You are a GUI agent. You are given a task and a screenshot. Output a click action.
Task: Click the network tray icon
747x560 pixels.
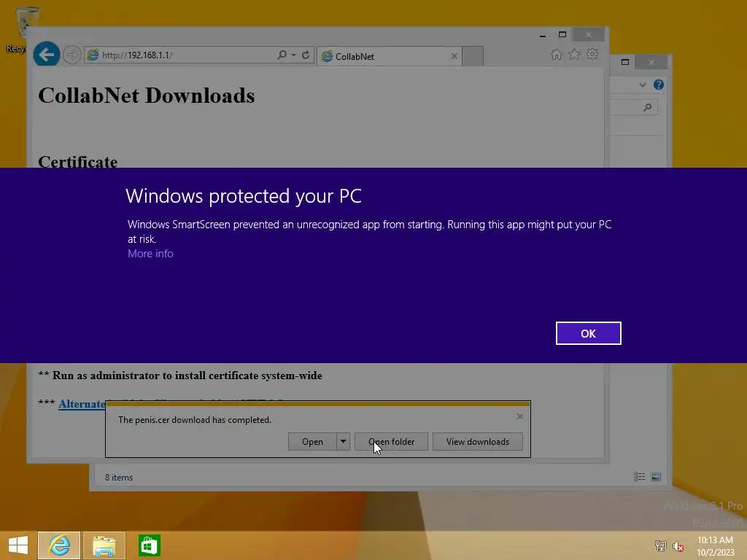click(661, 545)
